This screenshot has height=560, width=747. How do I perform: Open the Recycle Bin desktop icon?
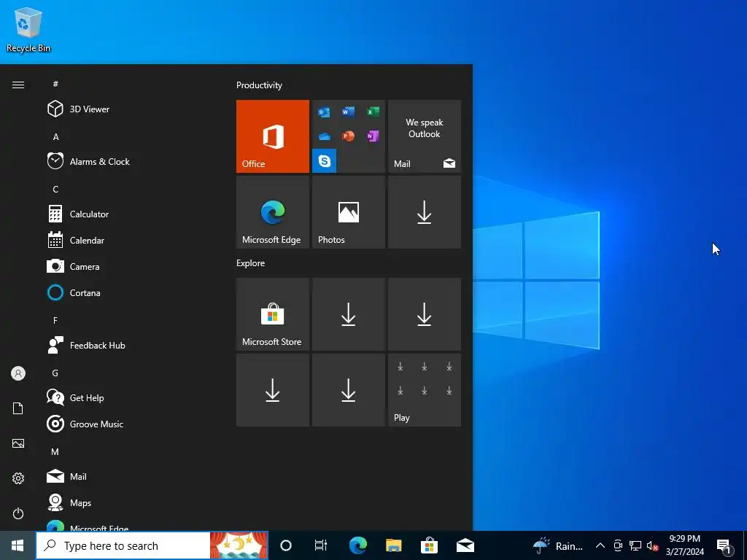pos(28,29)
